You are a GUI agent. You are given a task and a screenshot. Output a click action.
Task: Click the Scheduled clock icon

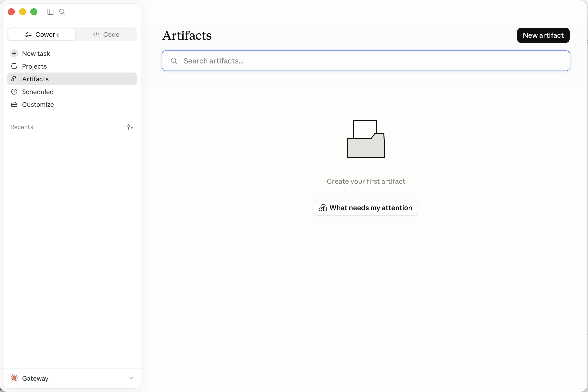14,92
